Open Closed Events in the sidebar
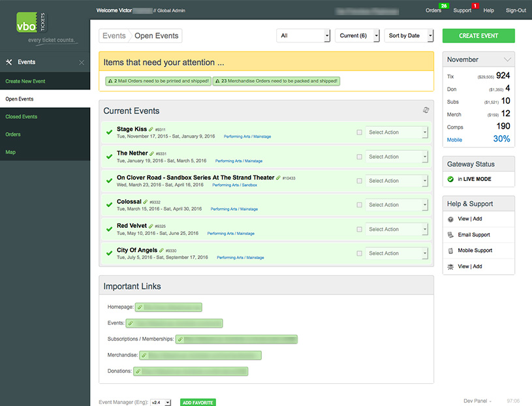This screenshot has width=532, height=406. (x=22, y=117)
